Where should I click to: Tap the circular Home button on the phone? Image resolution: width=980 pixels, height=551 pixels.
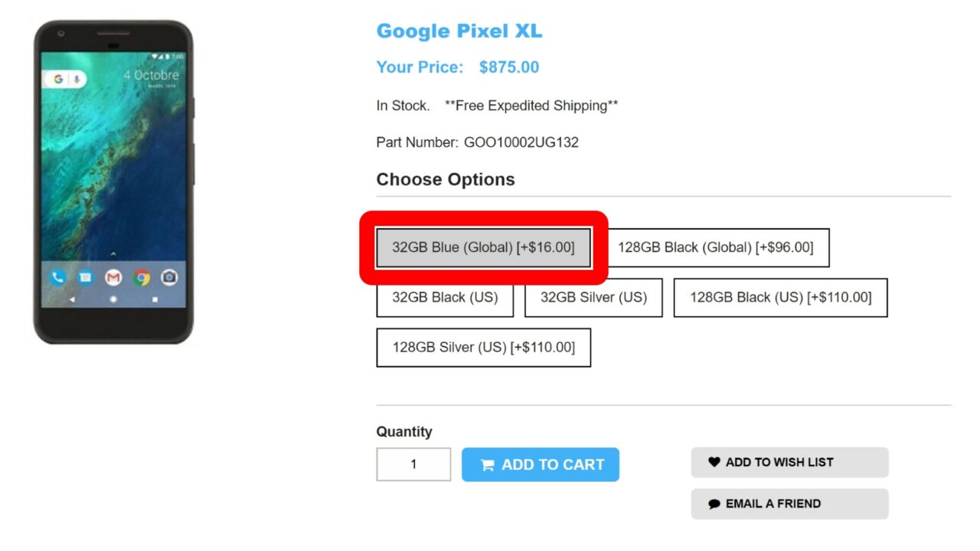point(113,300)
